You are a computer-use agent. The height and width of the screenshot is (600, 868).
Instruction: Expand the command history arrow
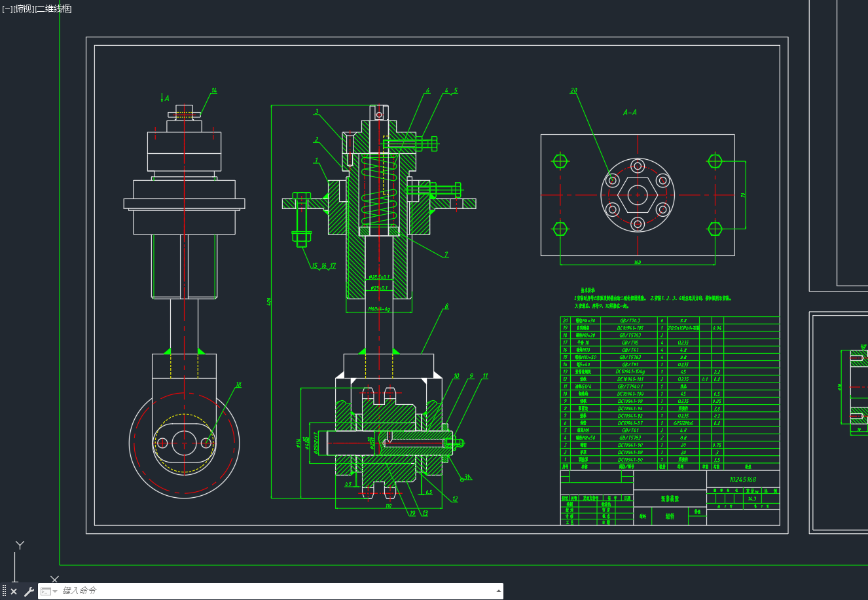(499, 591)
